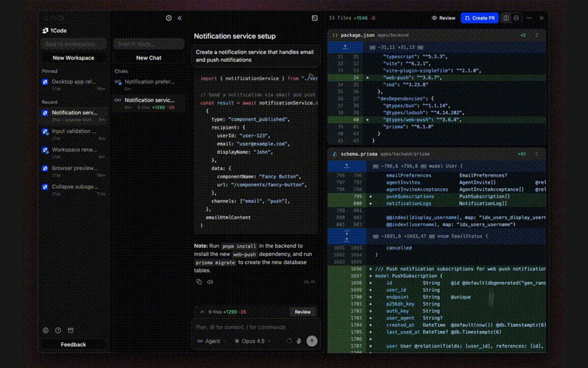Open the archive icon in sidebar footer
Image resolution: width=588 pixels, height=368 pixels.
point(71,330)
